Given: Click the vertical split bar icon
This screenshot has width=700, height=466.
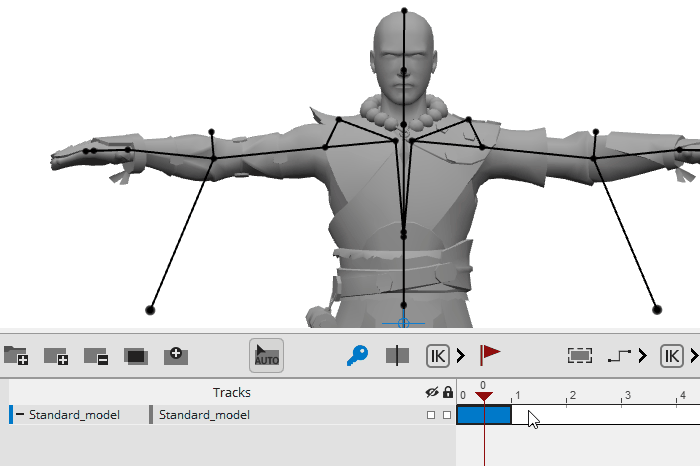Looking at the screenshot, I should (x=397, y=355).
